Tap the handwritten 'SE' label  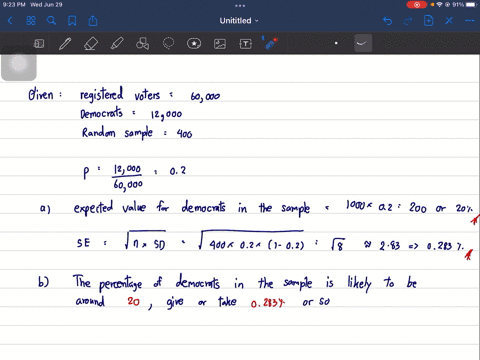pyautogui.click(x=83, y=243)
